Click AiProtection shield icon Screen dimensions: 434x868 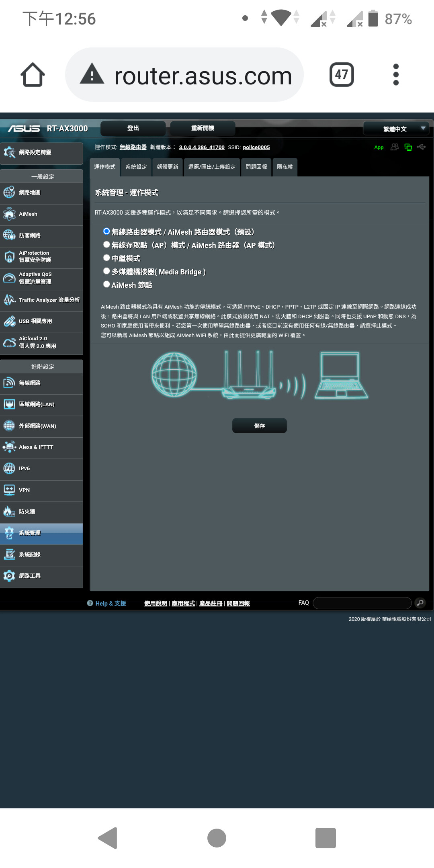[9, 257]
